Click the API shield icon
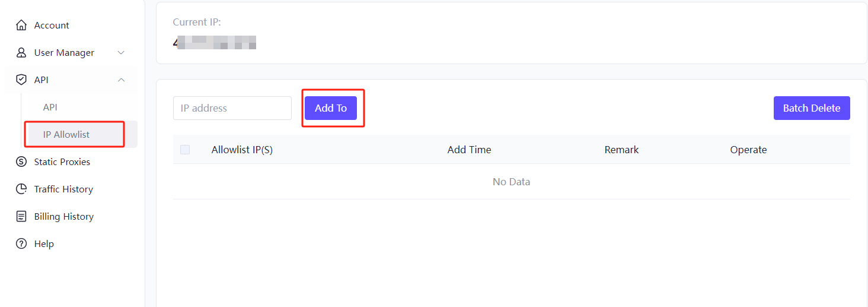This screenshot has width=868, height=307. pos(21,80)
